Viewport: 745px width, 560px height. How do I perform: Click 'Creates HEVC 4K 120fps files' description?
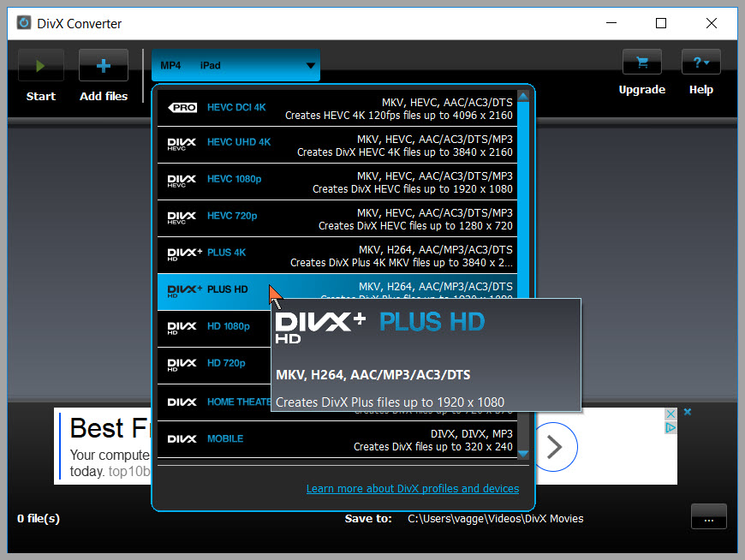pos(399,116)
